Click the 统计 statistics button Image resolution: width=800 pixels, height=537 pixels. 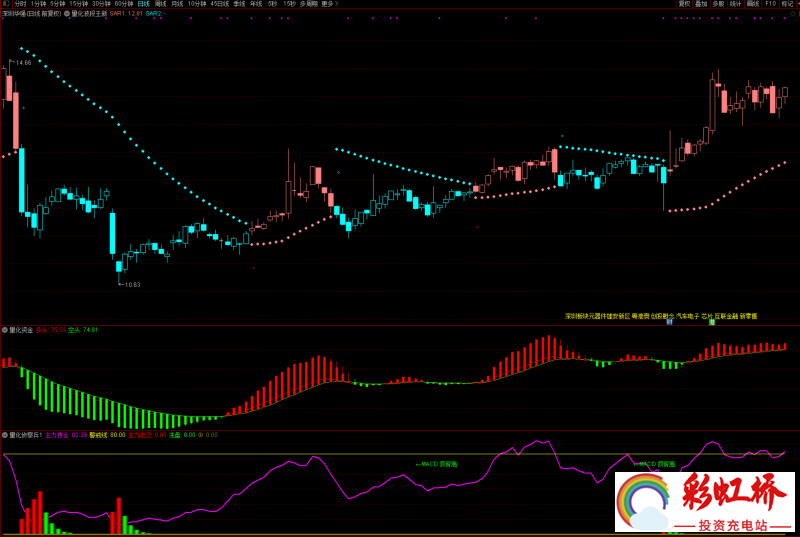(x=735, y=4)
